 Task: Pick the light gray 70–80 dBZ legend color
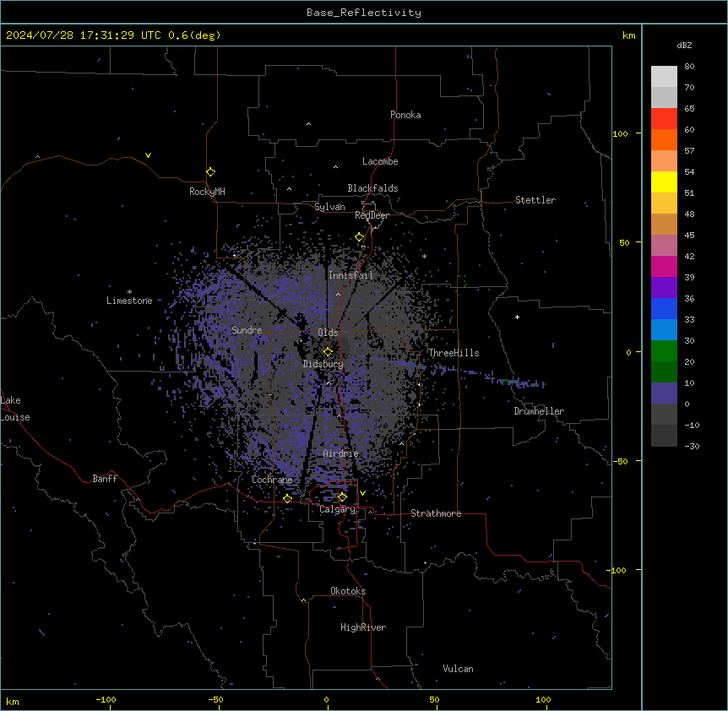pyautogui.click(x=664, y=77)
